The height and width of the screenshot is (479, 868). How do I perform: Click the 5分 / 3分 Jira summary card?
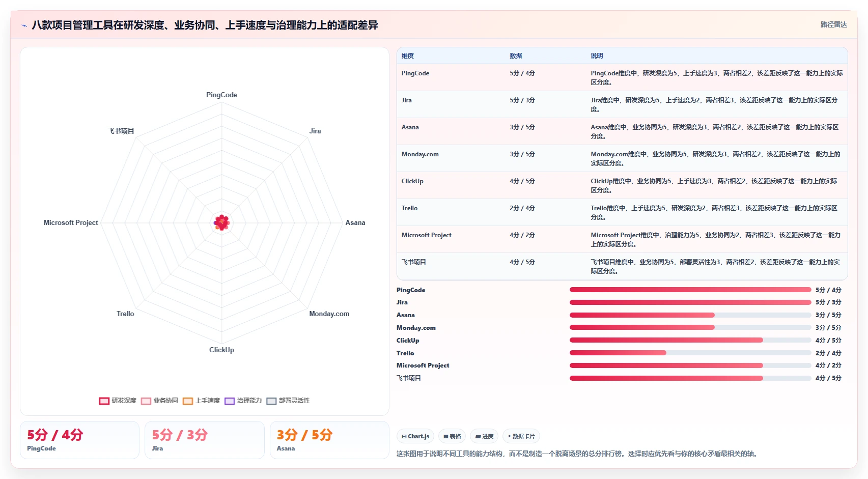(205, 440)
